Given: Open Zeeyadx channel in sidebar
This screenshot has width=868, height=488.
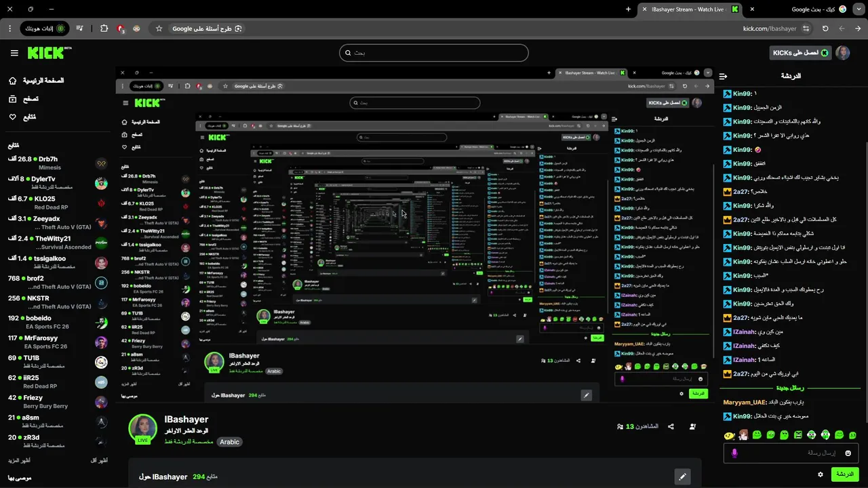Looking at the screenshot, I should 58,223.
